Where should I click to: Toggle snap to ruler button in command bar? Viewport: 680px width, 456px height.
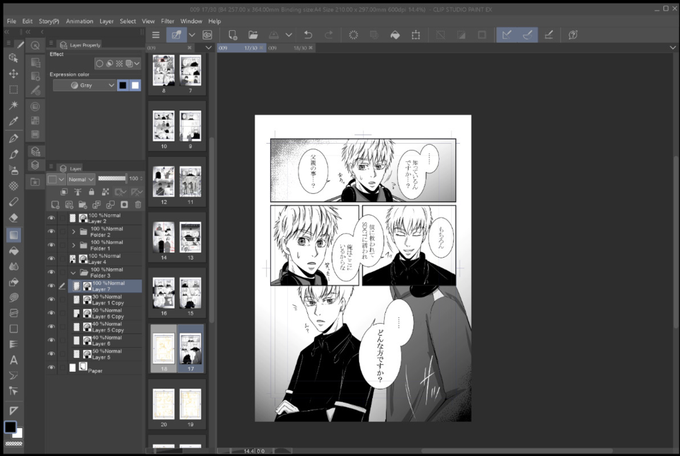pyautogui.click(x=507, y=35)
